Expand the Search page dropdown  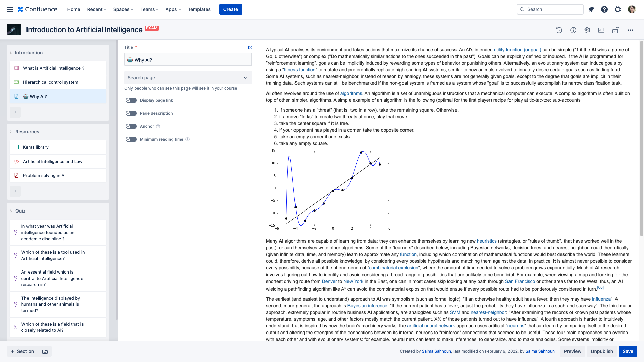[x=188, y=78]
